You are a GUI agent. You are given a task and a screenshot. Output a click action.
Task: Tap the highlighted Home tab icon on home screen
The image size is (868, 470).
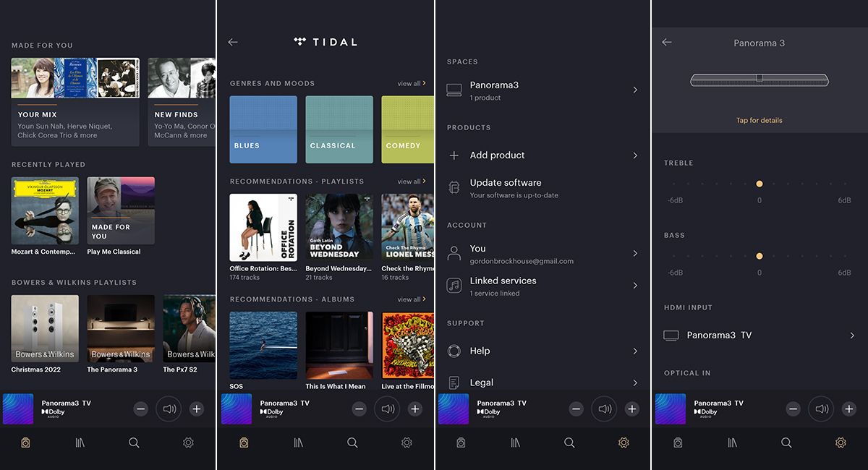[25, 443]
